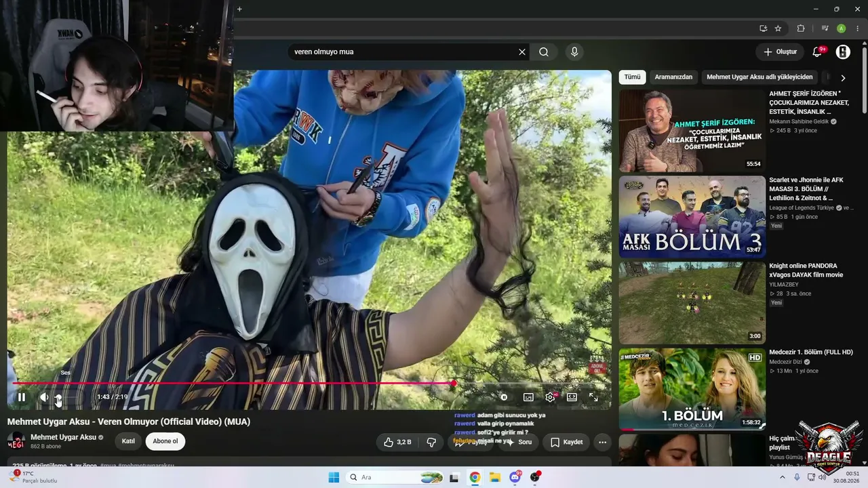The image size is (868, 488).
Task: Open the AFK Masası Bölüm 3 thumbnail
Action: [692, 217]
